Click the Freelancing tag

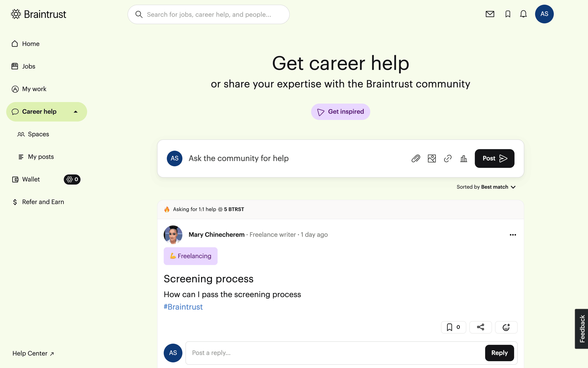[x=190, y=256]
